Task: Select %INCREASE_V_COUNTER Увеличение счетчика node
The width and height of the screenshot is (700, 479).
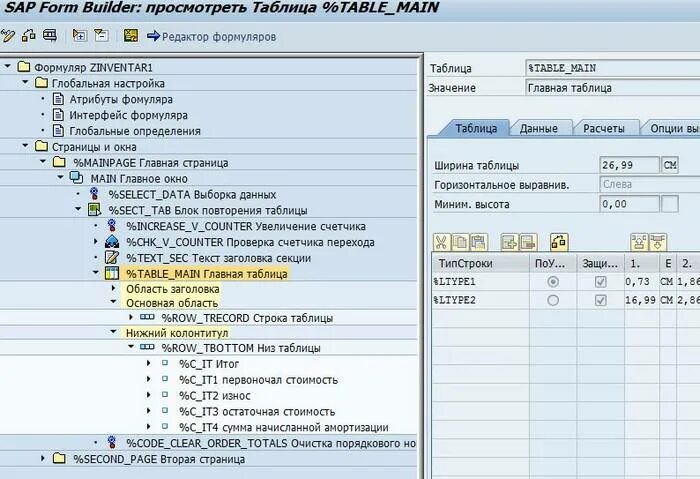Action: 246,226
